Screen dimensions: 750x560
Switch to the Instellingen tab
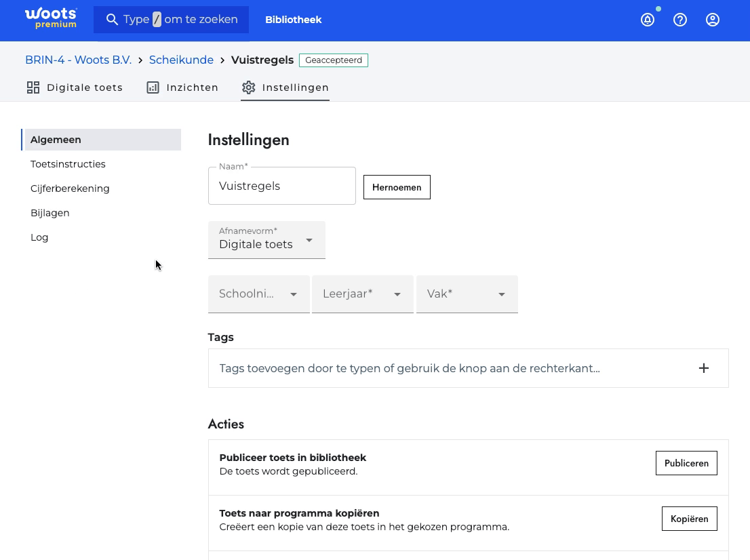pyautogui.click(x=285, y=87)
